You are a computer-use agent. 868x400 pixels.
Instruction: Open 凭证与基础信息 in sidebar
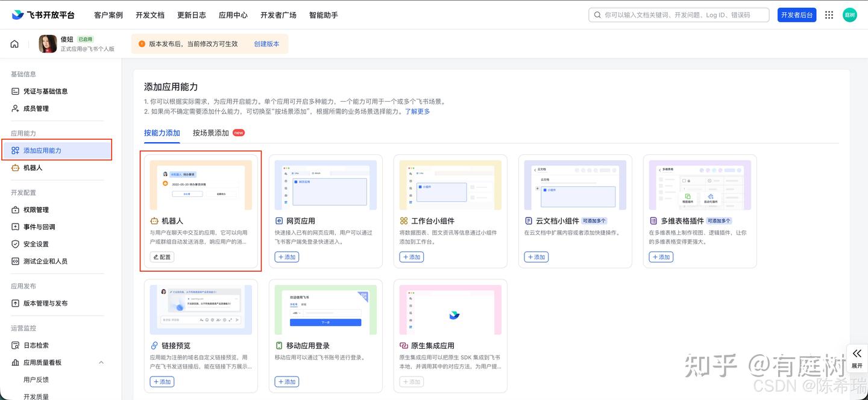45,92
